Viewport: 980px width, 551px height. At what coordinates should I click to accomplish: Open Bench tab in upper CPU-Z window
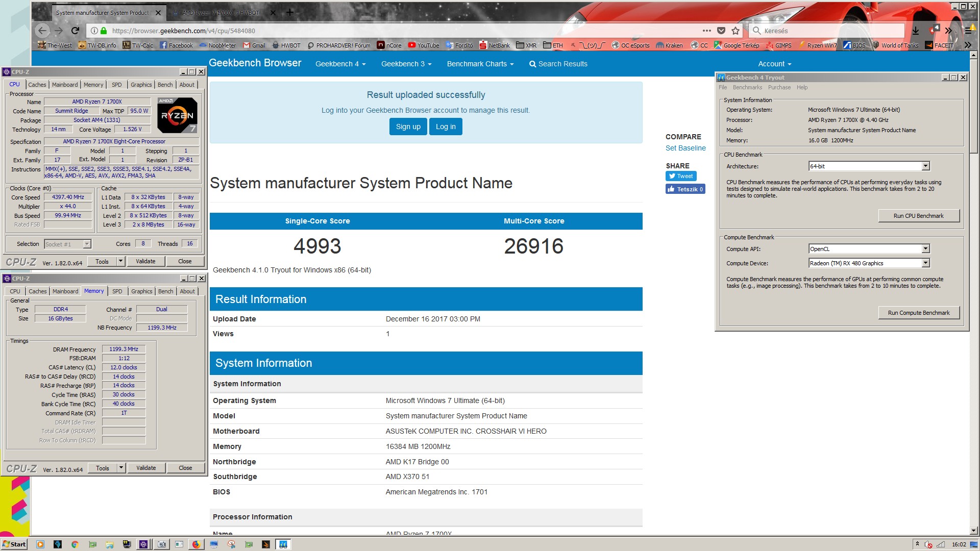pyautogui.click(x=165, y=85)
